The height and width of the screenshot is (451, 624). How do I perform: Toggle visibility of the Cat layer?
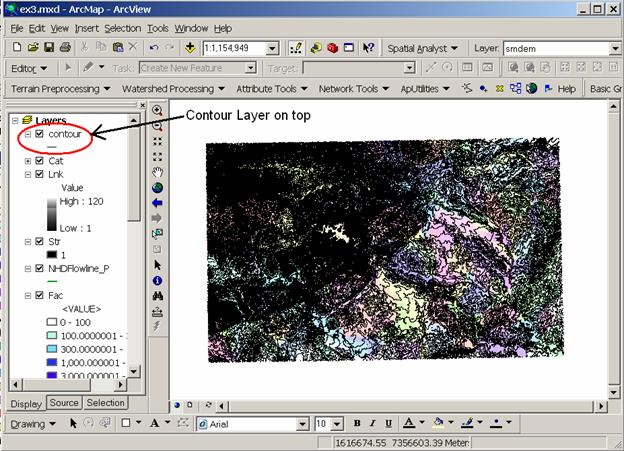[39, 160]
